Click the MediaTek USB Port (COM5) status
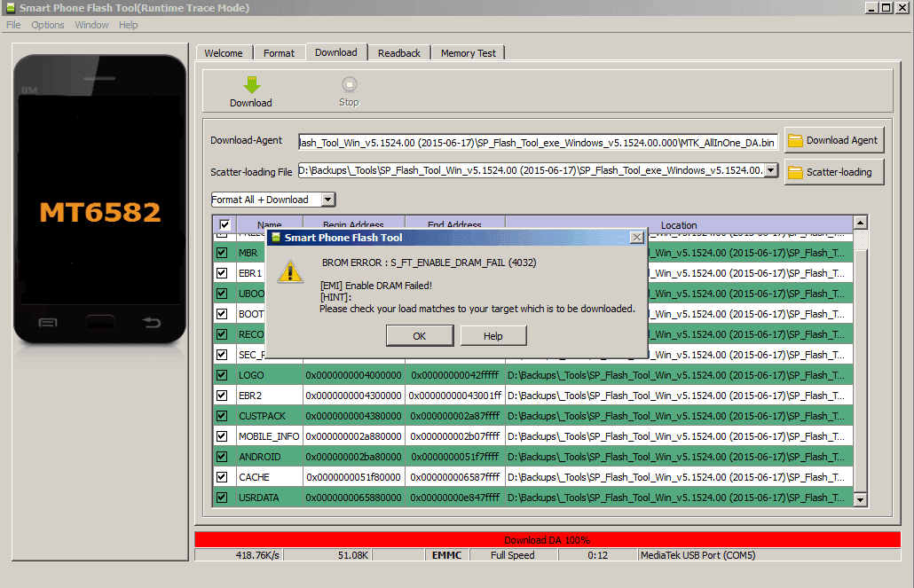 click(x=698, y=555)
